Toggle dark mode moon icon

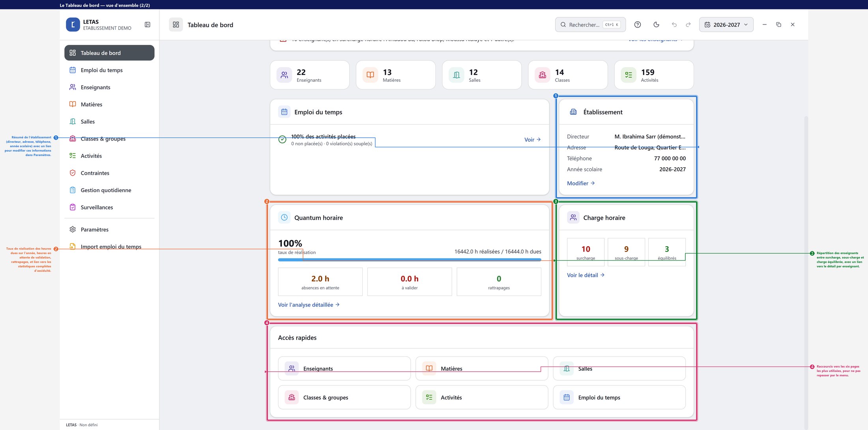coord(657,24)
